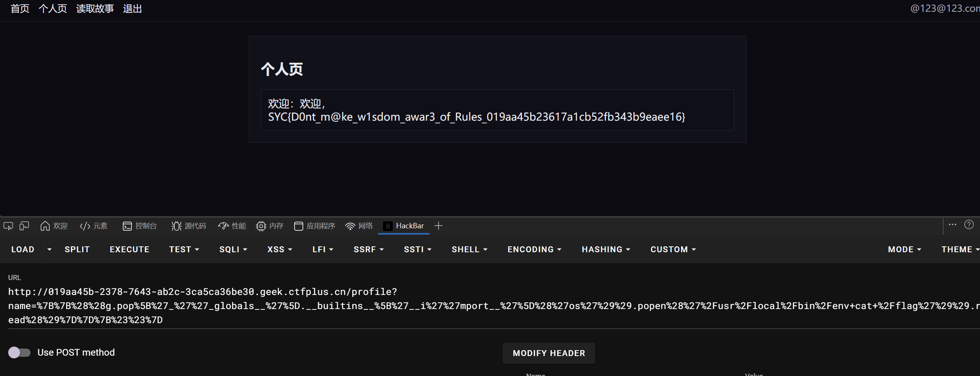Toggle the Use POST method switch
Screen dimensions: 980x376
[x=19, y=352]
